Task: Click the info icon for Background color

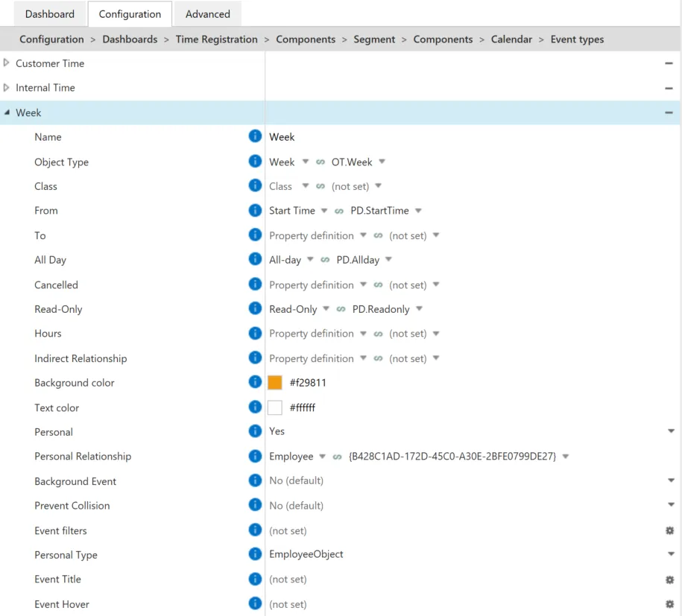Action: [255, 382]
